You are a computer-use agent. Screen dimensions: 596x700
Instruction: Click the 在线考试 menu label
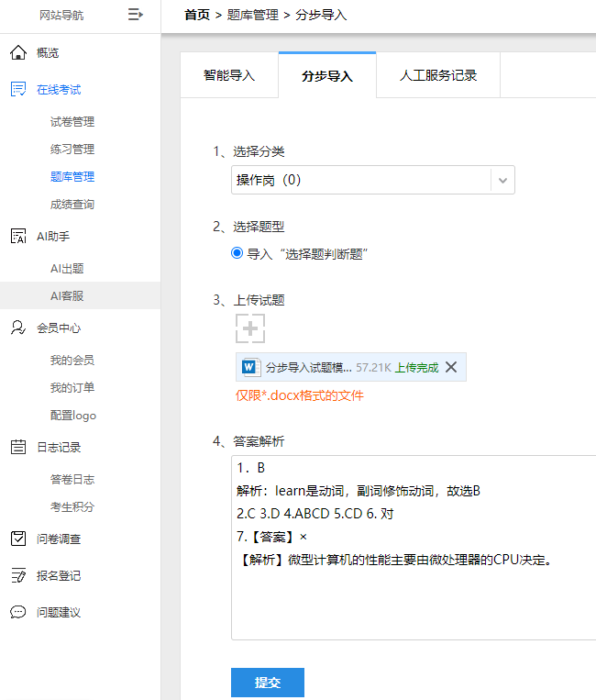pyautogui.click(x=59, y=89)
